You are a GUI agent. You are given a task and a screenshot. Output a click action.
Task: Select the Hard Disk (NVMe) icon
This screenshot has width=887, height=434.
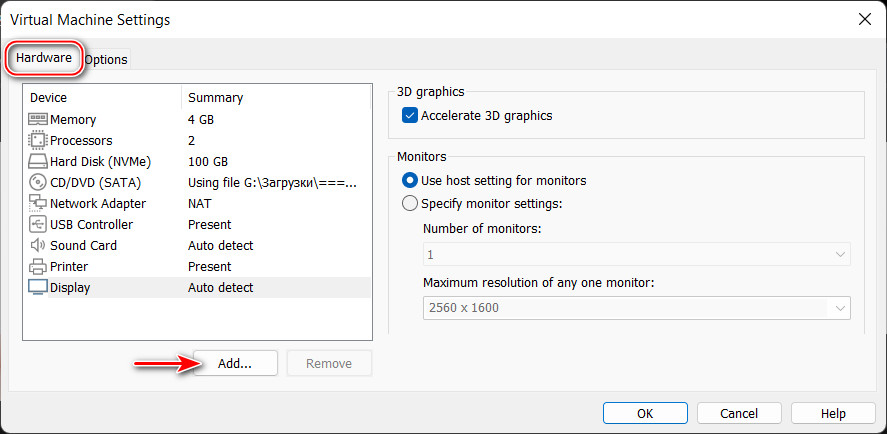click(38, 162)
